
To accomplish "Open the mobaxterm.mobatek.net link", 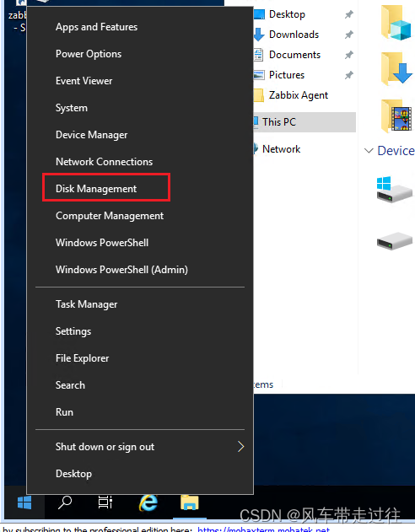I will point(264,529).
